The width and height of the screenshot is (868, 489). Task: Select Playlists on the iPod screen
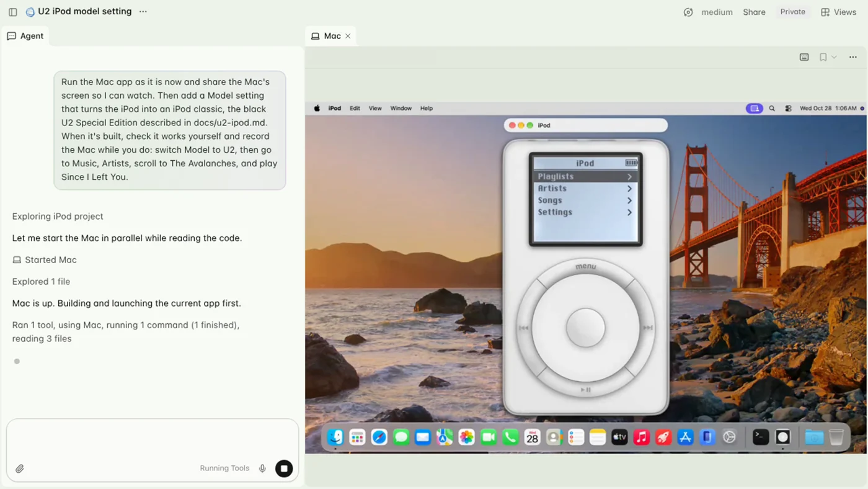(x=585, y=177)
